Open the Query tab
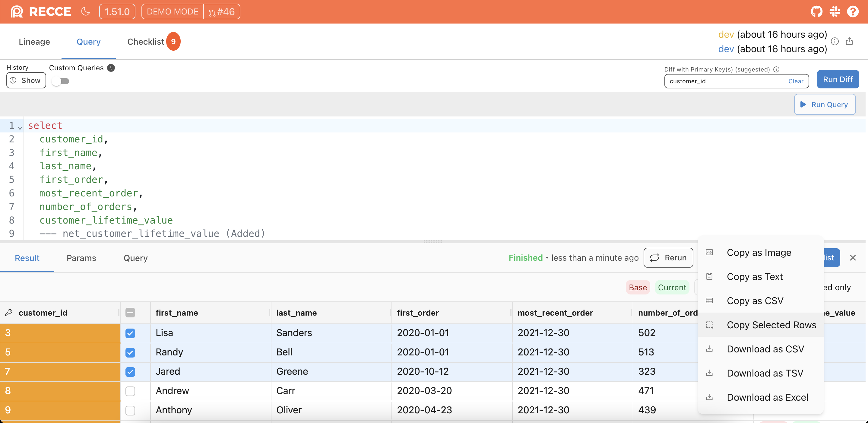 [89, 41]
